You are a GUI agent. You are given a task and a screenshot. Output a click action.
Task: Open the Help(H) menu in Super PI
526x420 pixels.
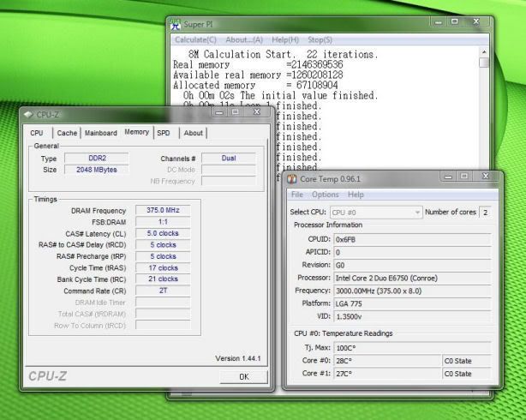click(x=285, y=40)
